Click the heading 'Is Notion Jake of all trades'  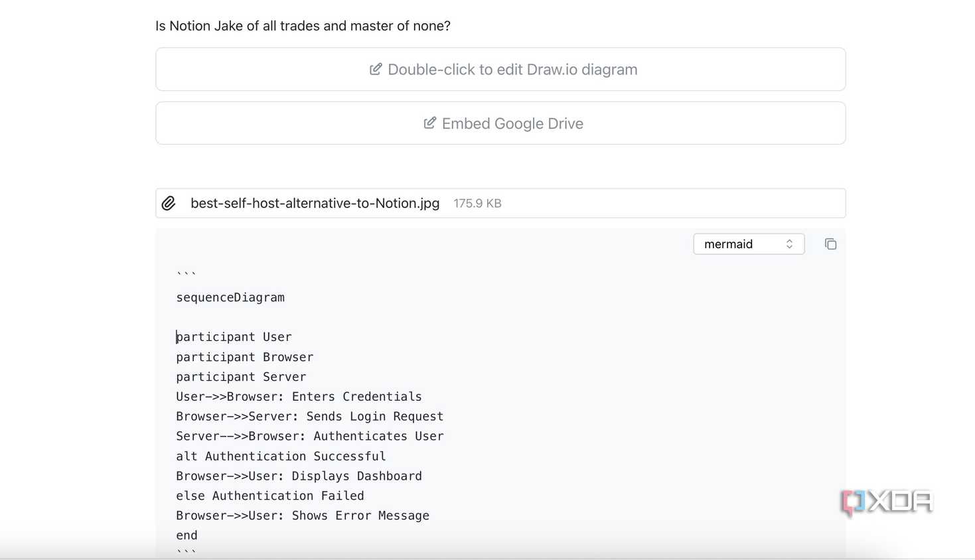pos(303,26)
